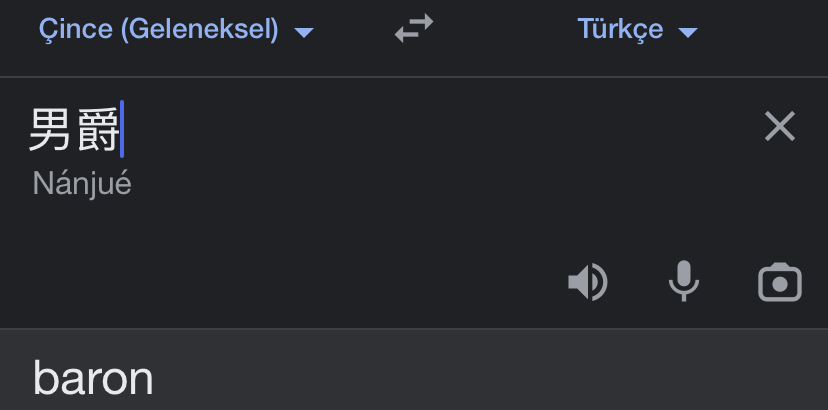Play audio pronunciation of the source text
Image resolution: width=828 pixels, height=410 pixels.
click(587, 283)
